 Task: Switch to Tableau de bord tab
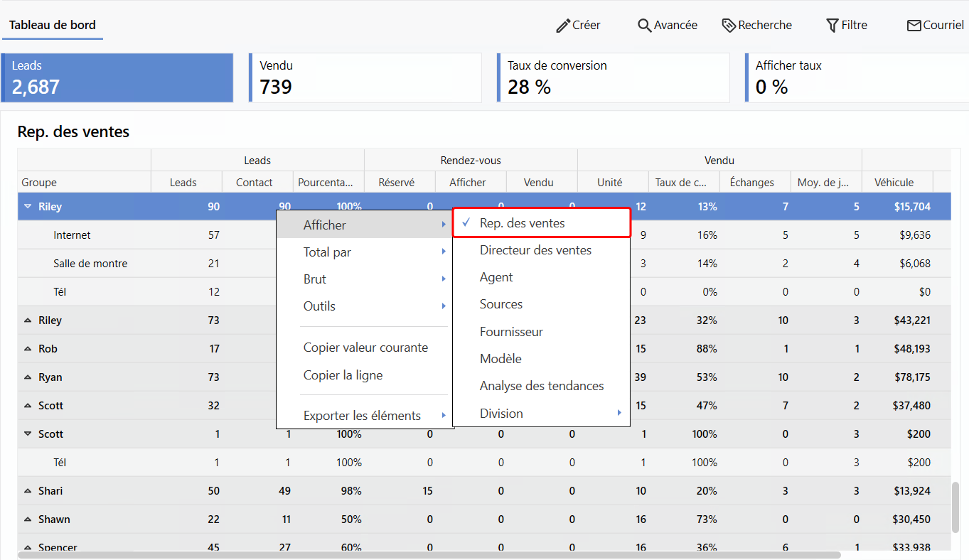pyautogui.click(x=53, y=26)
